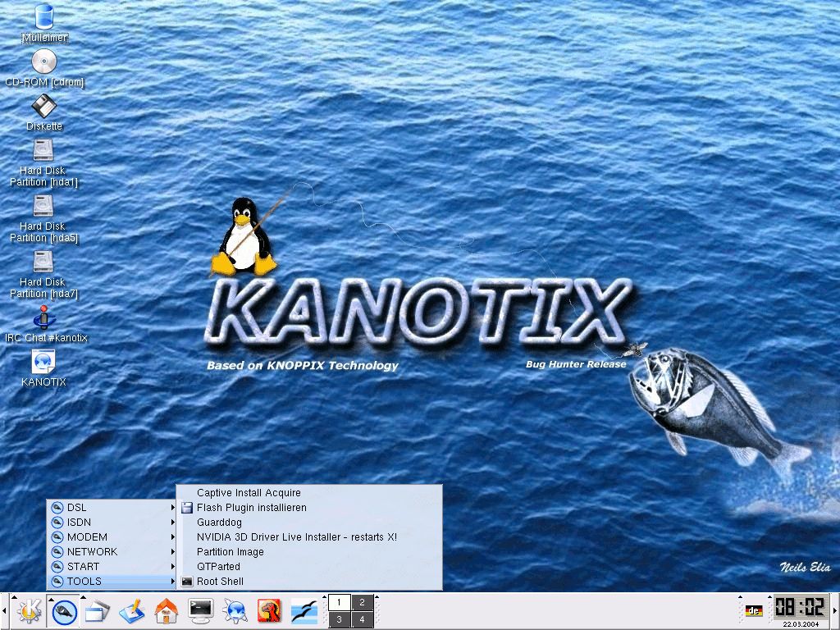Screen dimensions: 840x630
Task: Launch the Mozilla red dinosaur icon
Action: 269,612
